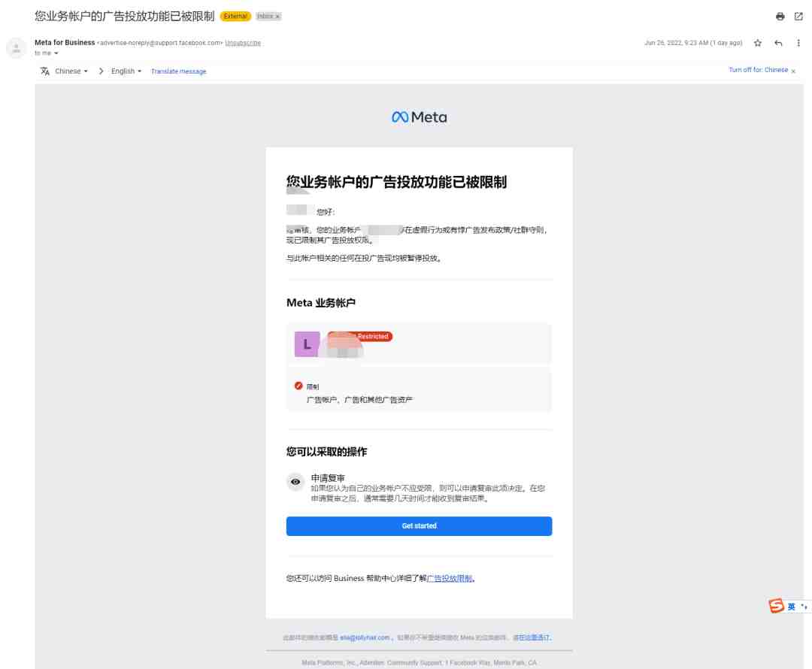Screen dimensions: 812x669
Task: Click the Translate message link
Action: [x=179, y=71]
